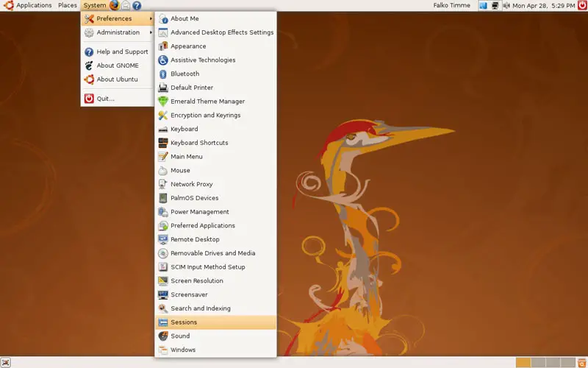Image resolution: width=588 pixels, height=368 pixels.
Task: Click the System menu in top panel
Action: 95,5
